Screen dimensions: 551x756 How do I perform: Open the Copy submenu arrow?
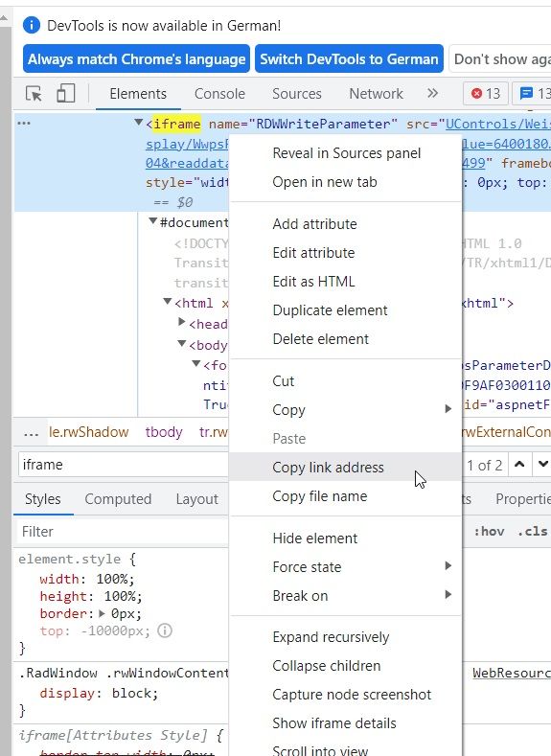pyautogui.click(x=448, y=409)
